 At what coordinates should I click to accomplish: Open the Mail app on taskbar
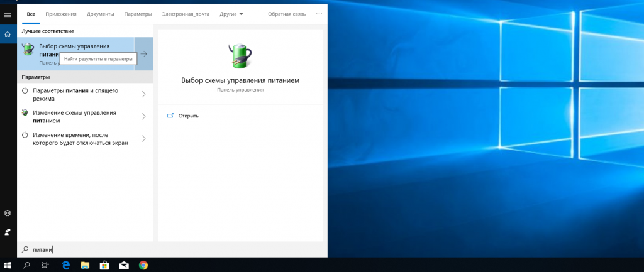tap(124, 266)
